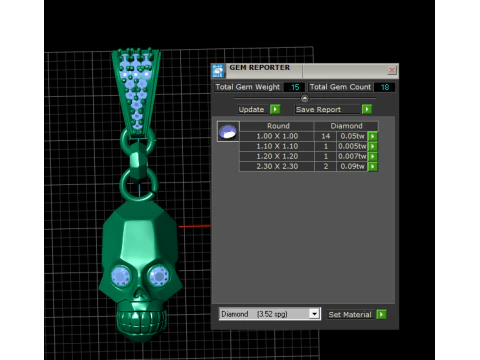Image resolution: width=480 pixels, height=360 pixels.
Task: Click the Total Gem Weight label
Action: pyautogui.click(x=248, y=87)
